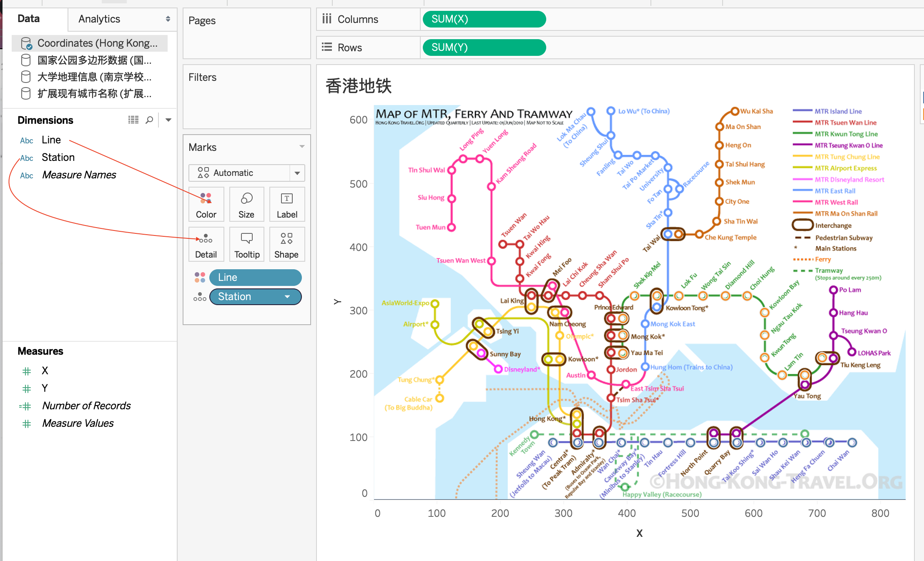Click the type icon for Number of Records
The image size is (924, 561).
(25, 406)
